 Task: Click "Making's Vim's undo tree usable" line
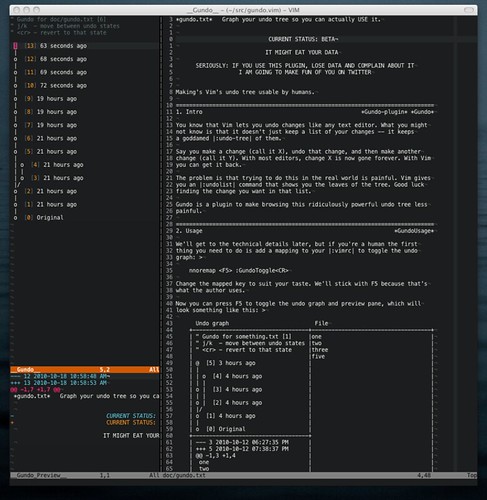245,92
